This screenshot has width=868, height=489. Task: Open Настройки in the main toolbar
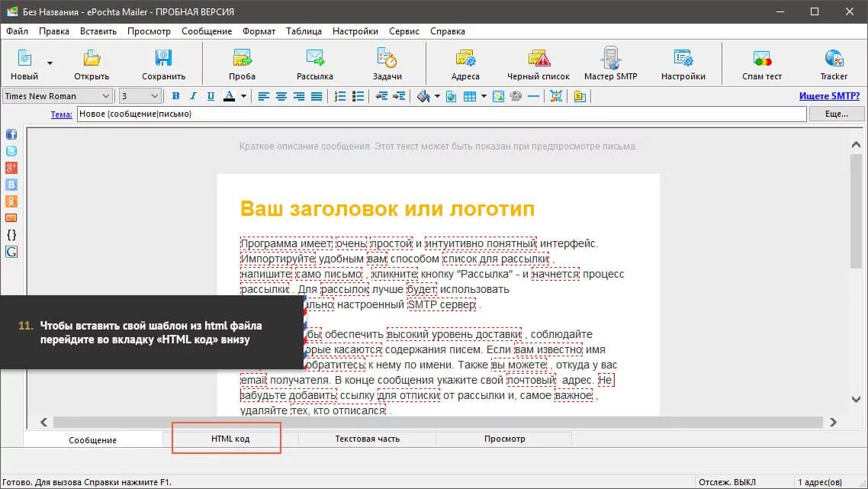click(x=683, y=57)
